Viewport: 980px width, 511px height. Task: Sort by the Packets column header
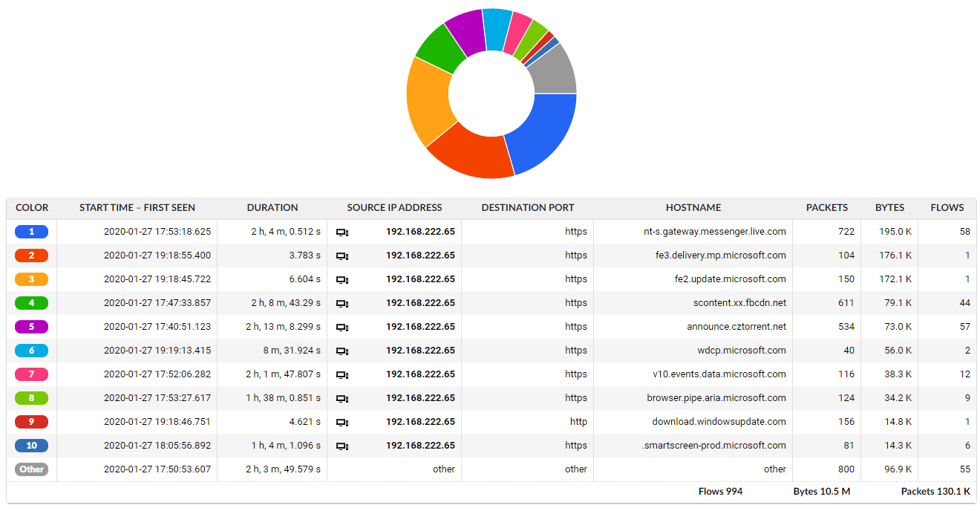point(826,208)
